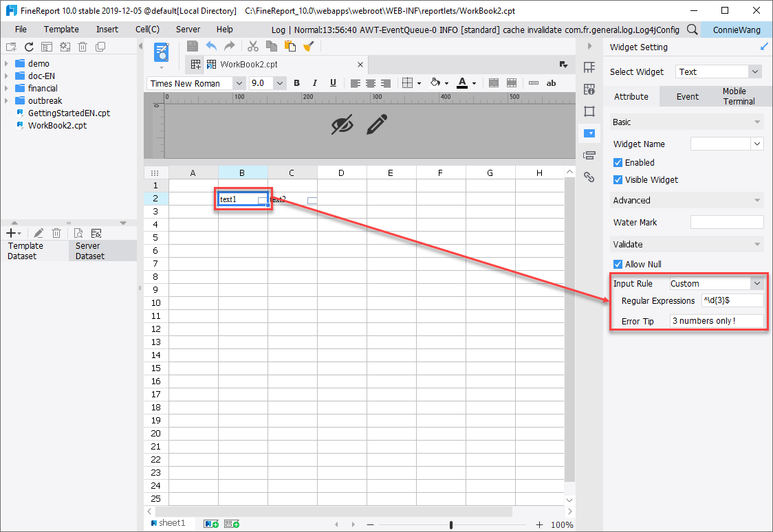Click the Preview template icon

point(161,52)
